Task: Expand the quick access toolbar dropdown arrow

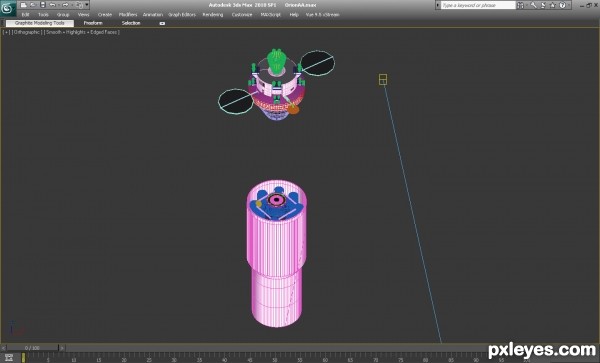Action: pyautogui.click(x=87, y=5)
